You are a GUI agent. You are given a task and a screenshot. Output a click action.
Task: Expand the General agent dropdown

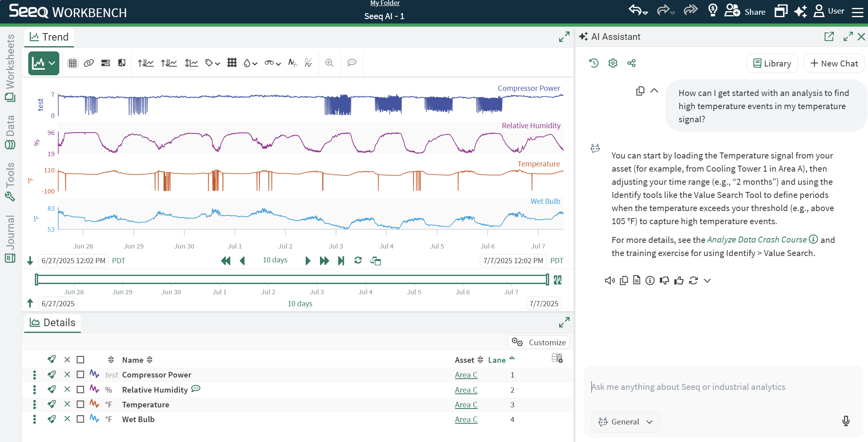tap(625, 422)
